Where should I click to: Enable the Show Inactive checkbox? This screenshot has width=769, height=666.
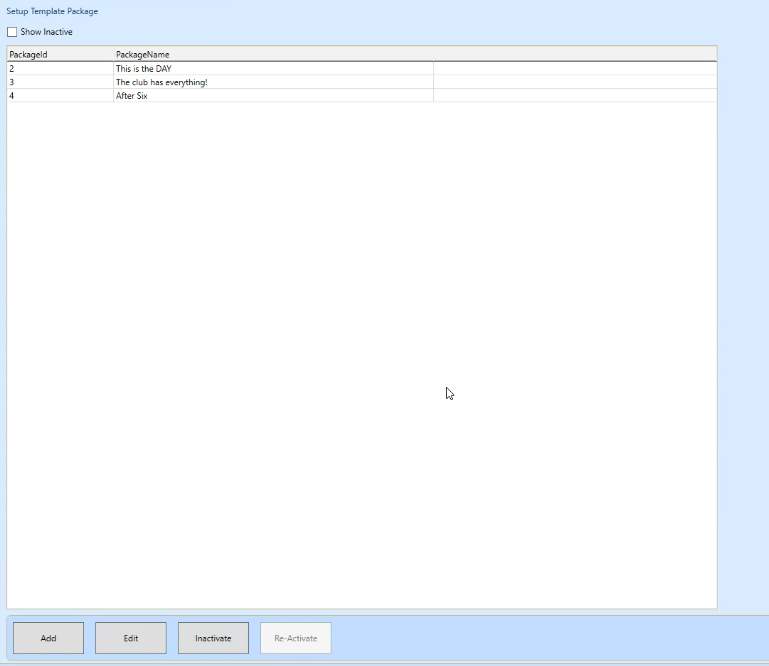12,32
